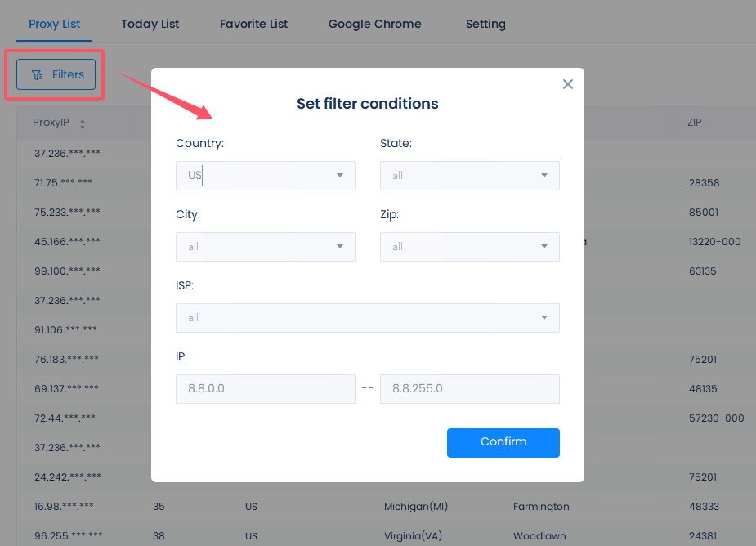Select the 16.98.***.*** proxy row
Viewport: 756px width, 546px height.
click(x=64, y=507)
